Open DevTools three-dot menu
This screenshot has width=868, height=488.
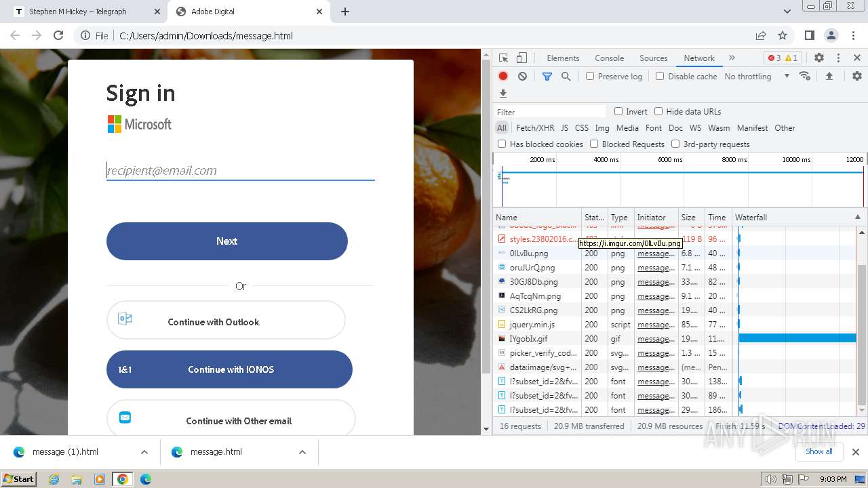pyautogui.click(x=838, y=58)
